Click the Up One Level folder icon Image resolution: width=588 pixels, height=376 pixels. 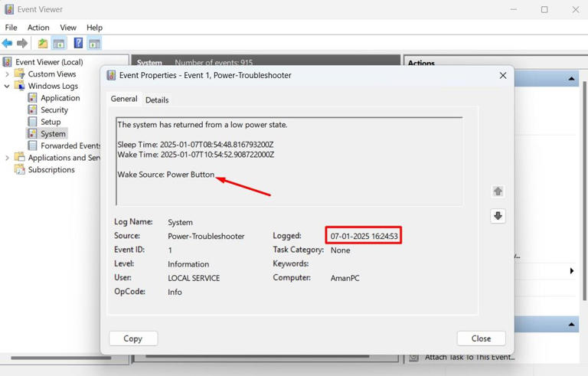(x=43, y=44)
